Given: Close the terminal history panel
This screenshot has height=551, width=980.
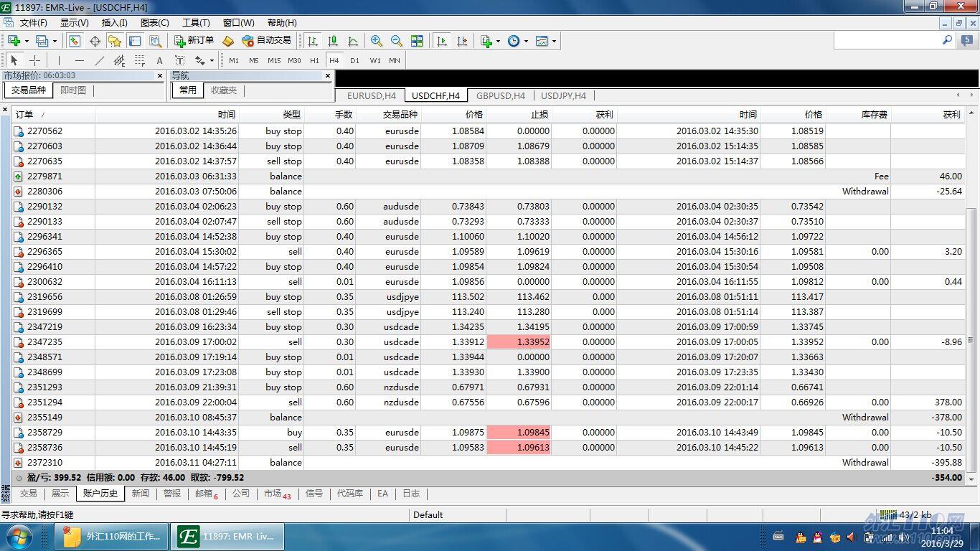Looking at the screenshot, I should (5, 110).
